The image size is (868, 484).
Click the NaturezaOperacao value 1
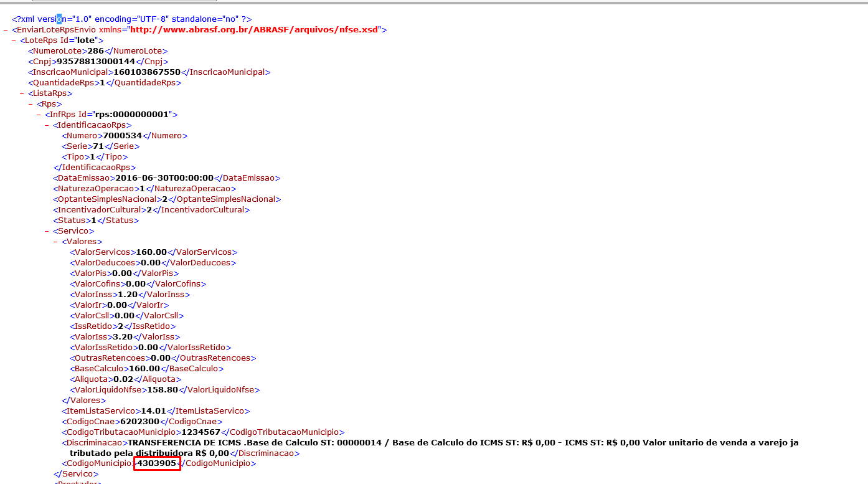pos(142,189)
